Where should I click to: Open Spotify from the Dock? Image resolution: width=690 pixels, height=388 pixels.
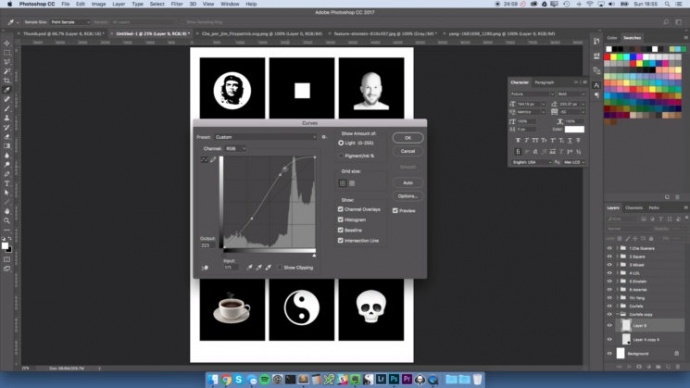[264, 379]
